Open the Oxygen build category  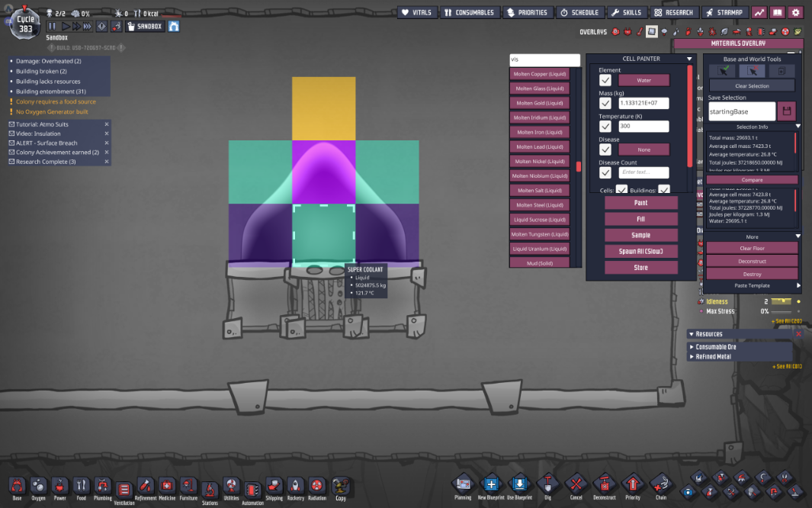[x=38, y=488]
